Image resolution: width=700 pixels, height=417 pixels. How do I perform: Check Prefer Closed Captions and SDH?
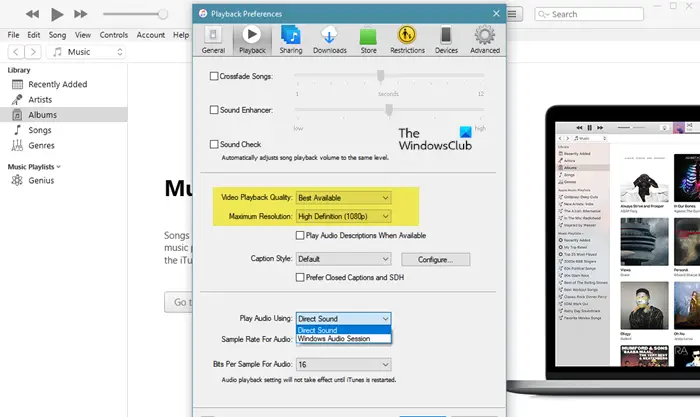pos(300,277)
